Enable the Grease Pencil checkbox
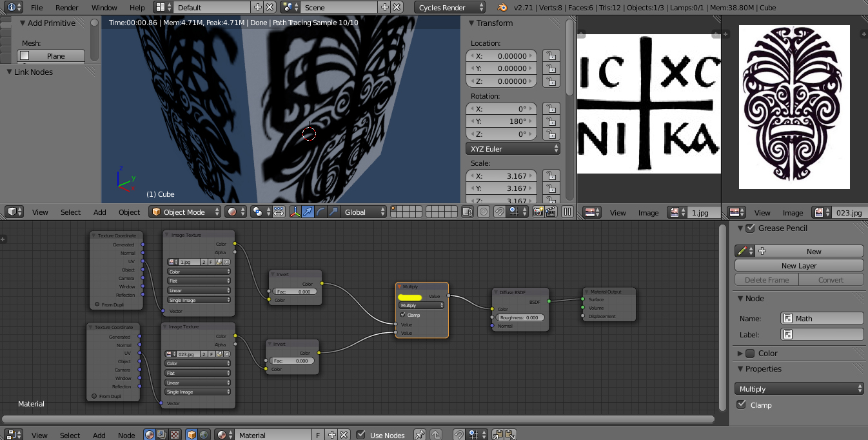The height and width of the screenshot is (440, 868). pos(750,228)
